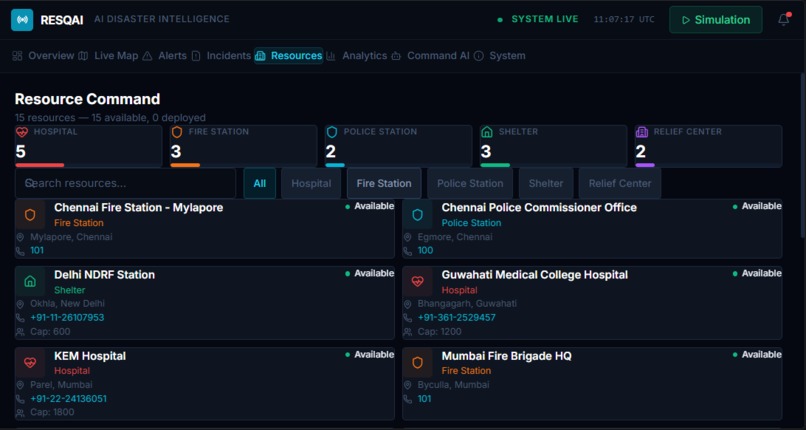Click Delhi NDRF Station shelter icon

click(30, 282)
